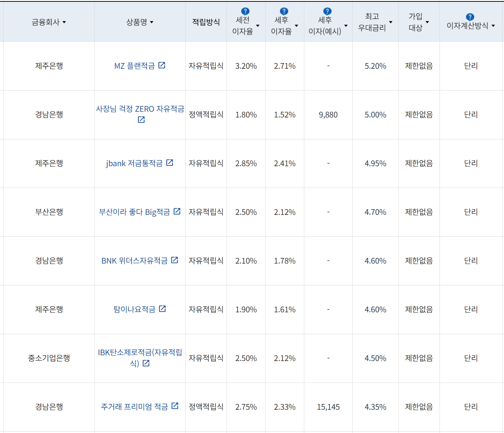Screen dimensions: 504x433
Task: Click help icon above 이자계산방식
Action: 470,17
